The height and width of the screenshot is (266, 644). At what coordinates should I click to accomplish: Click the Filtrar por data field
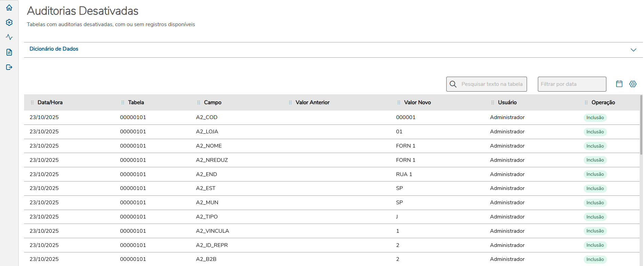pos(572,84)
